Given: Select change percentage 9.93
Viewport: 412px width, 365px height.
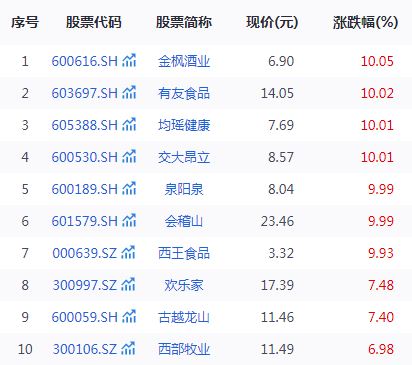Looking at the screenshot, I should pyautogui.click(x=381, y=253).
